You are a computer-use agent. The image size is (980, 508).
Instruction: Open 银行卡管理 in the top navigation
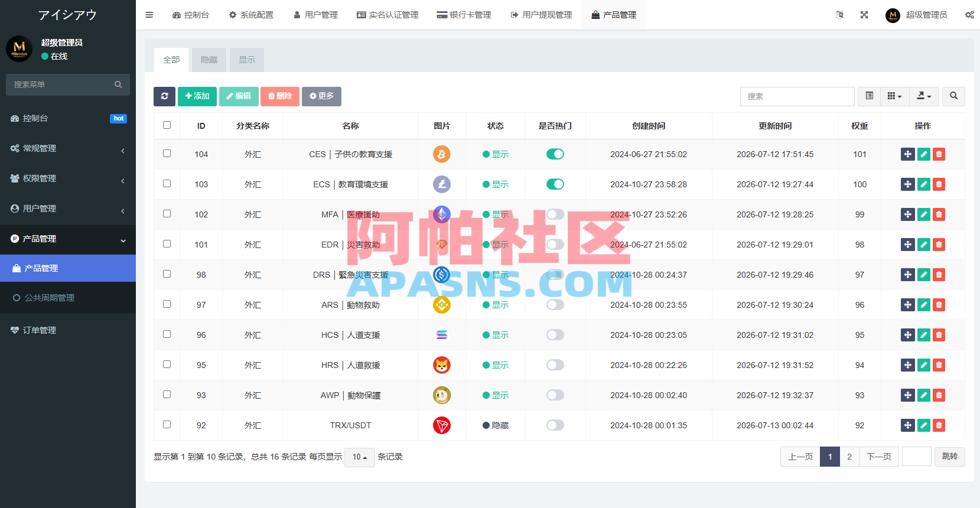(x=464, y=15)
